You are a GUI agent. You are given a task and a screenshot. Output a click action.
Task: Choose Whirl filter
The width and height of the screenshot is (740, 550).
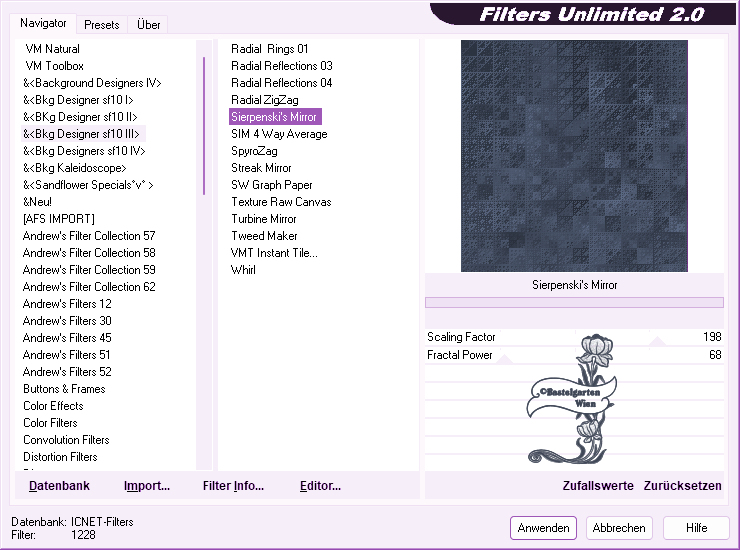[x=243, y=270]
